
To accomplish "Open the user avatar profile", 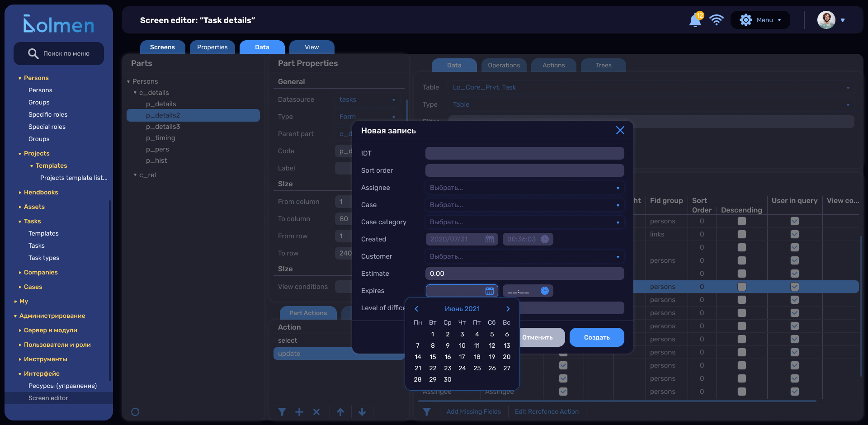I will [x=826, y=20].
